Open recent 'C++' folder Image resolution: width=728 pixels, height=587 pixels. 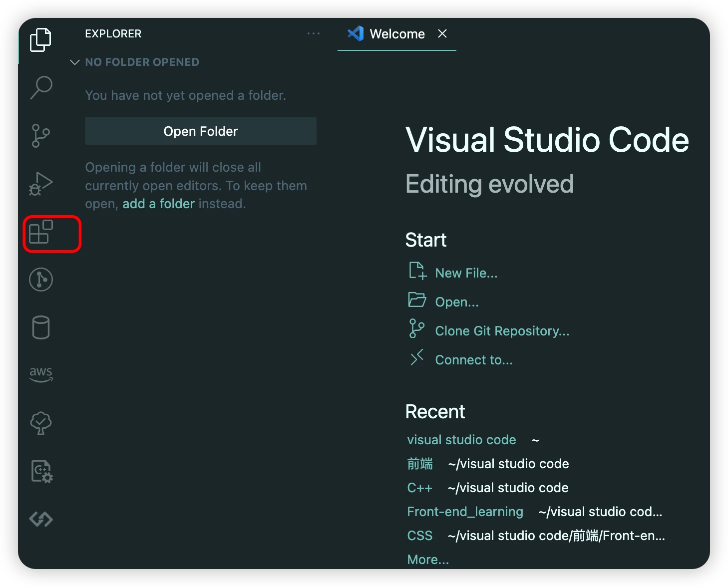pyautogui.click(x=419, y=488)
